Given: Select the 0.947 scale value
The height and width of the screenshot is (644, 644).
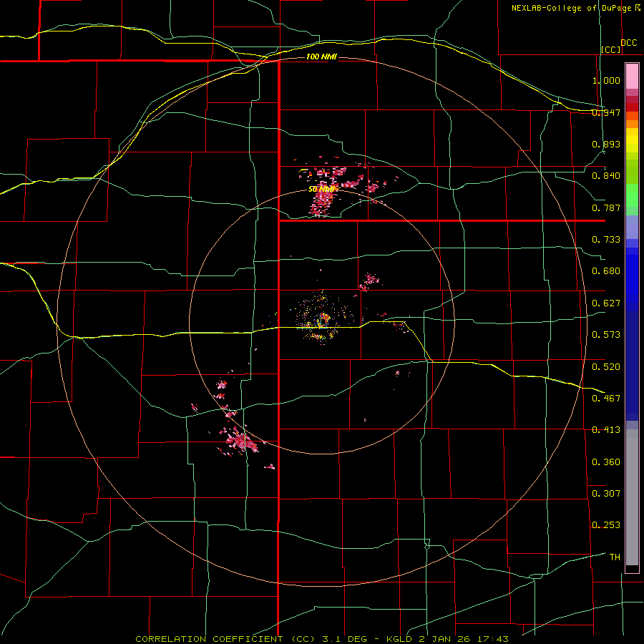Looking at the screenshot, I should tap(606, 112).
